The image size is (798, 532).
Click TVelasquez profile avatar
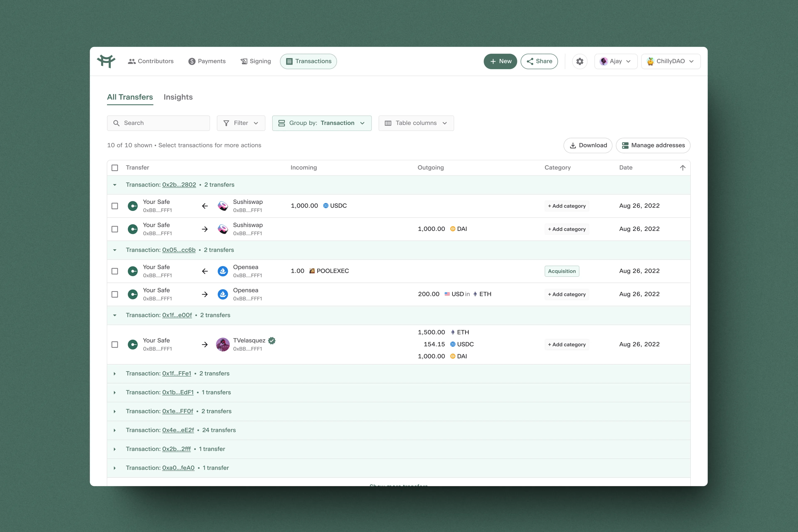[x=223, y=344]
